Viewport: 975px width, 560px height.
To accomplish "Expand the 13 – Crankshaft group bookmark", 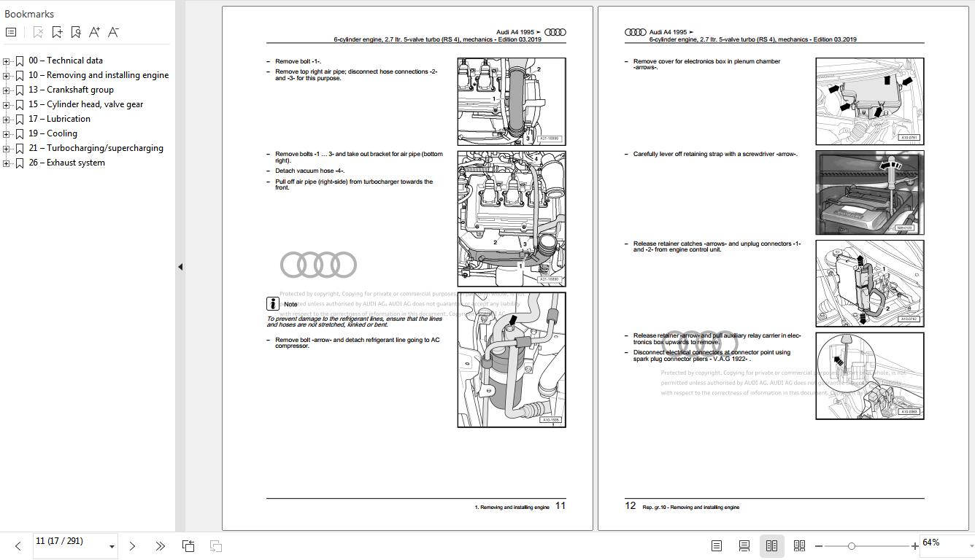I will tap(6, 90).
